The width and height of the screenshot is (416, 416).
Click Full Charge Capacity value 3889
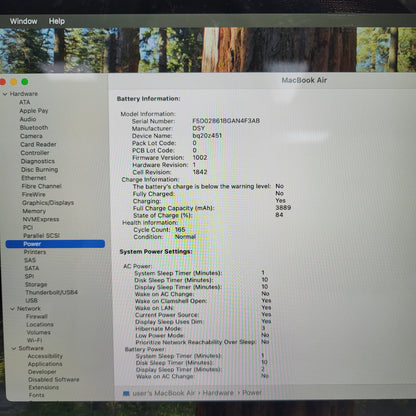coord(283,207)
